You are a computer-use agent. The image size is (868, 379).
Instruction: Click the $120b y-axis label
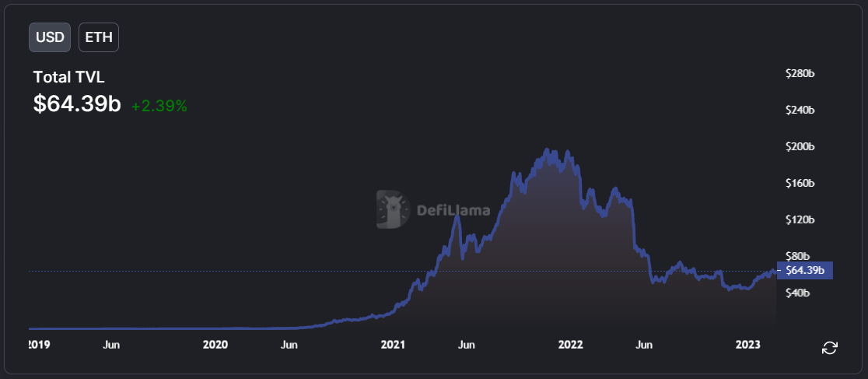point(800,220)
